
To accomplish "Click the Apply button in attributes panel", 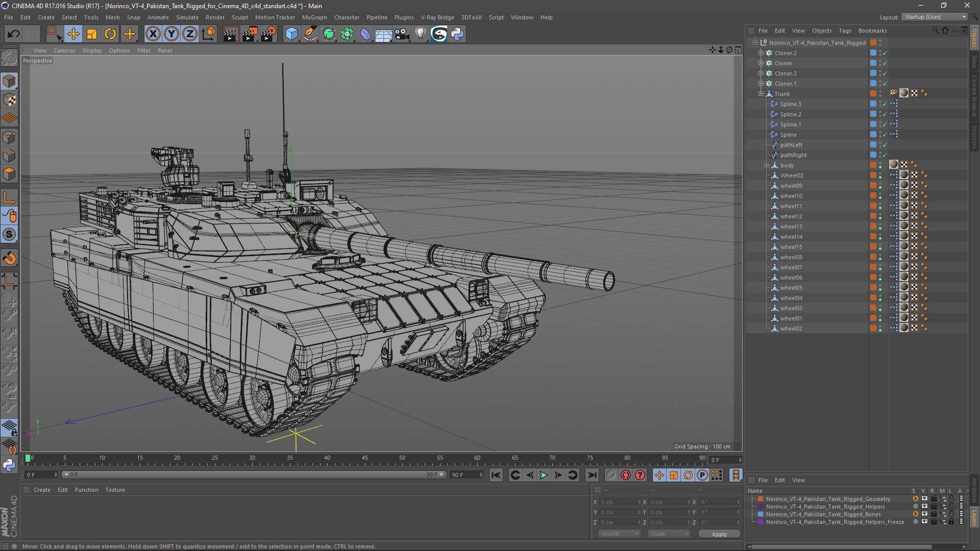I will [x=720, y=534].
